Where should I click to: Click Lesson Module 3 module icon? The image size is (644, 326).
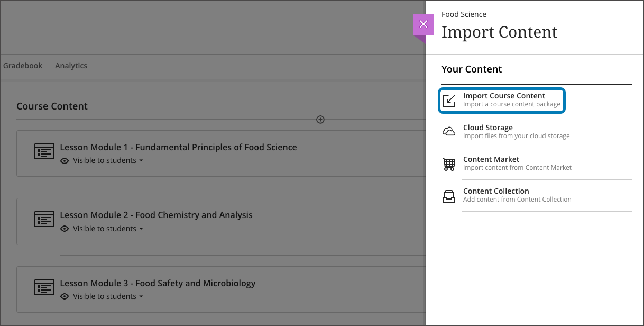(x=44, y=287)
